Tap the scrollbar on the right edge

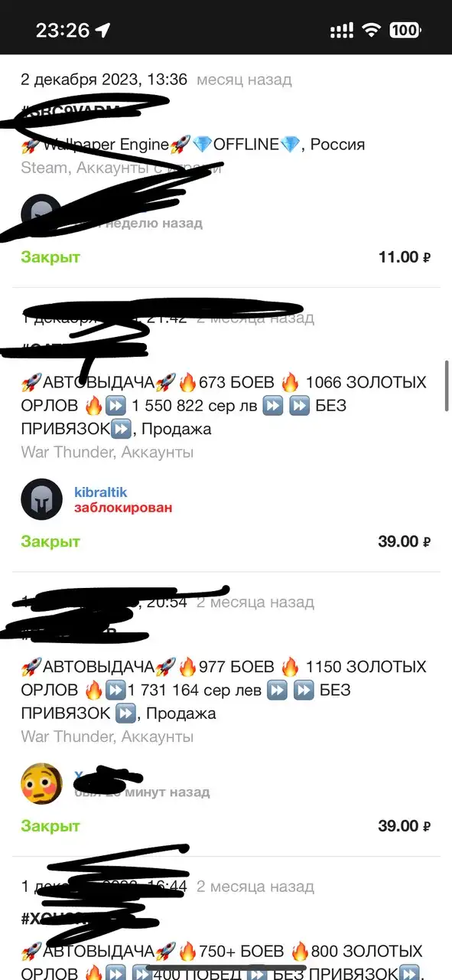click(x=447, y=385)
